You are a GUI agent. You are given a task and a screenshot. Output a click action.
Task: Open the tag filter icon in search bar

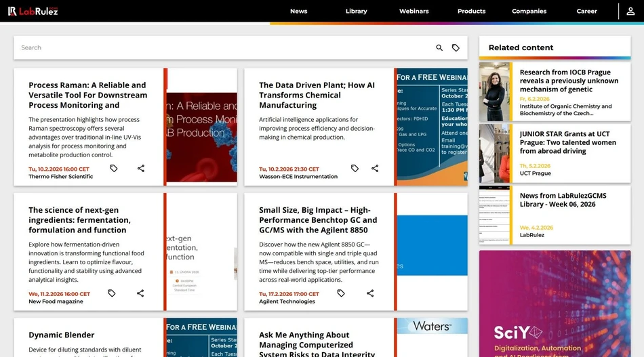point(456,48)
